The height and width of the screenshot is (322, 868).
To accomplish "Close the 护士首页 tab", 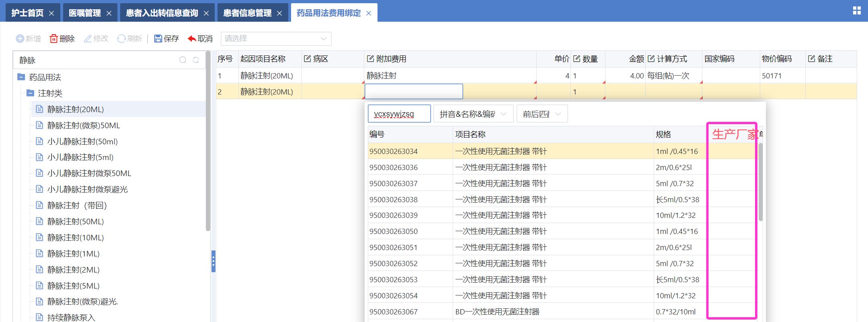I will coord(51,13).
